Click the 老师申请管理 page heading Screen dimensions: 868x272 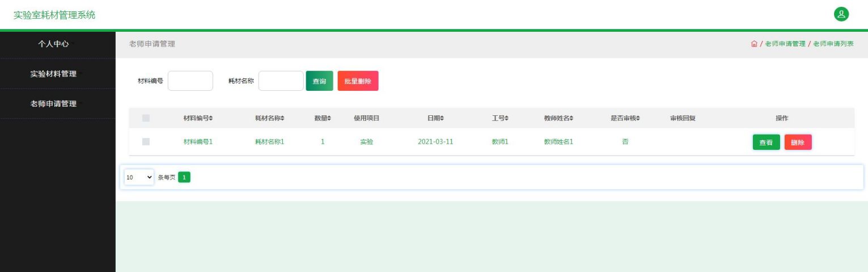click(152, 44)
